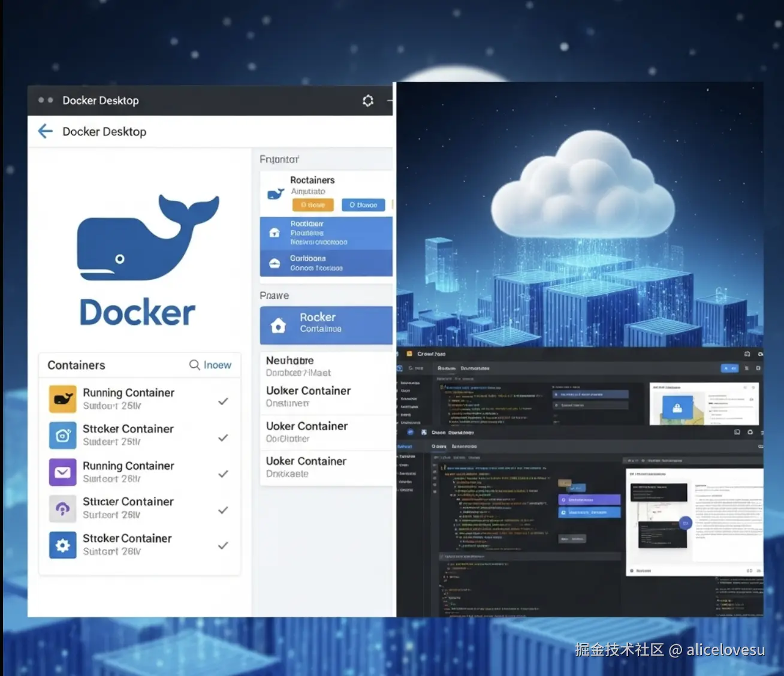Select the blue Rootioerr menu row
Image resolution: width=784 pixels, height=676 pixels.
click(326, 233)
